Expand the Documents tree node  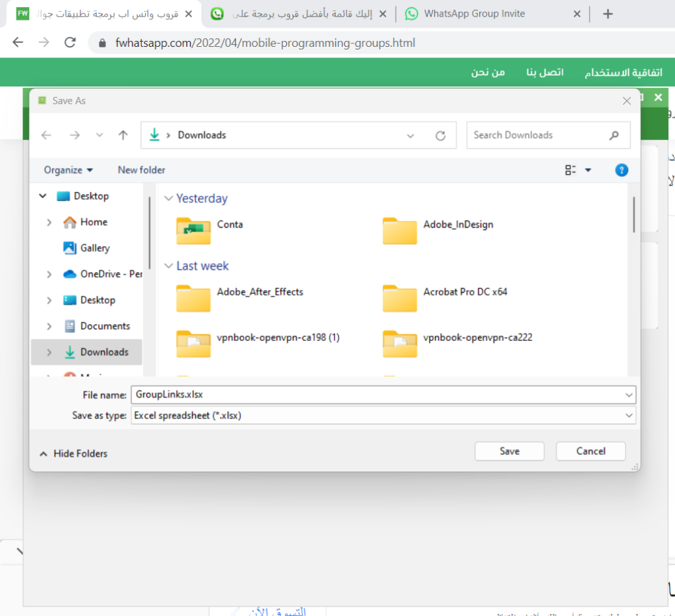pyautogui.click(x=49, y=326)
